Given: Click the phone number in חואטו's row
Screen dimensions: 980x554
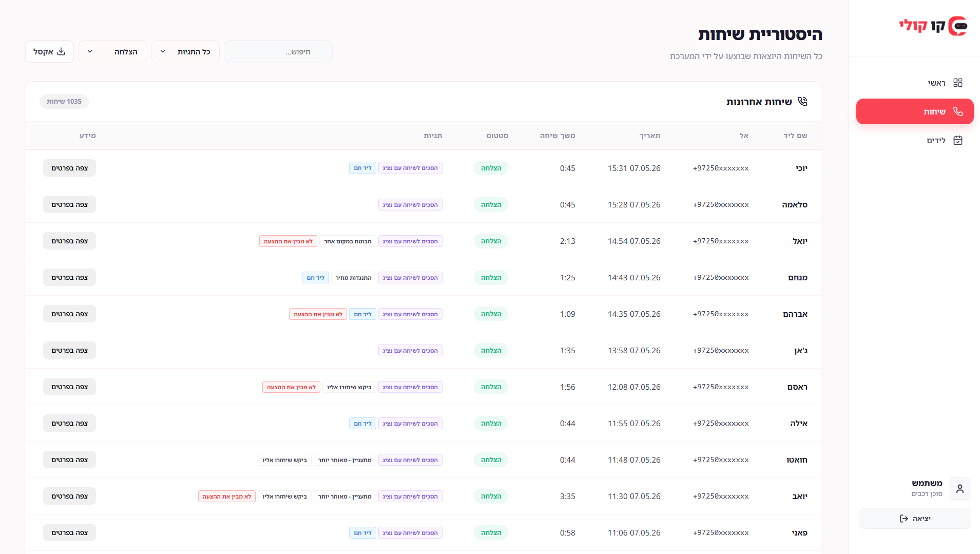Looking at the screenshot, I should click(x=721, y=460).
